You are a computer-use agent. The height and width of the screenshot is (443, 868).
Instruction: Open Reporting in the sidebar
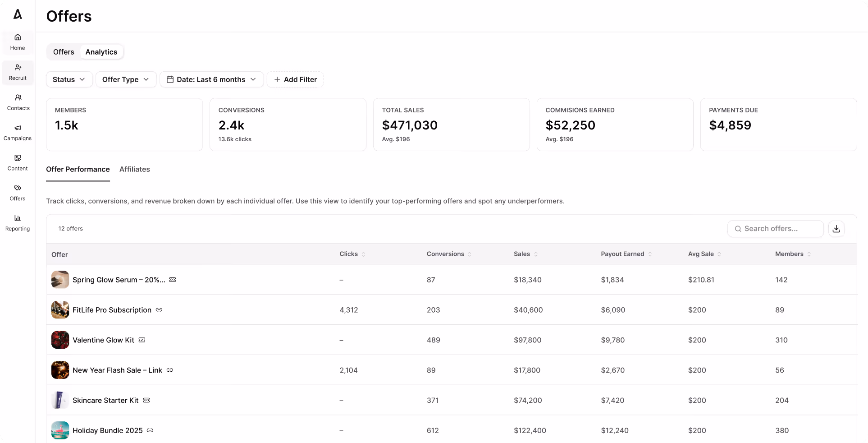coord(18,223)
